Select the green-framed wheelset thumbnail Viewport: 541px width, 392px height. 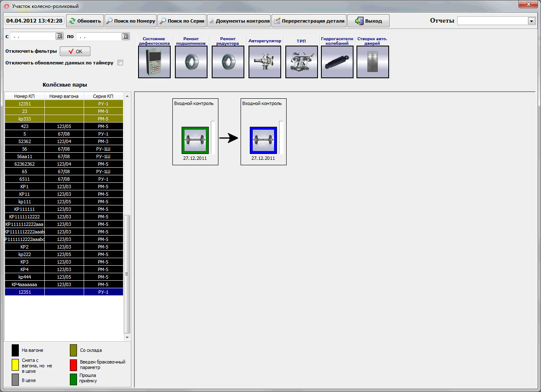click(x=195, y=140)
